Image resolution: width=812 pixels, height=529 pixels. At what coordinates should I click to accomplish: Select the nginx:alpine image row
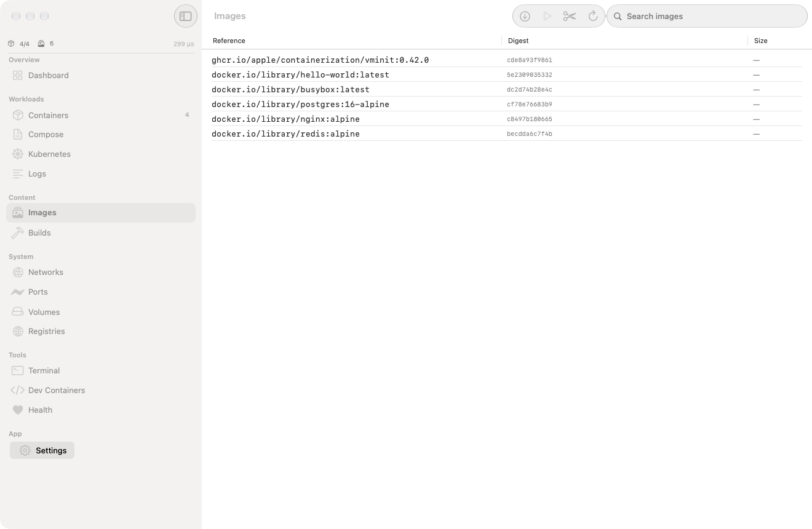(507, 119)
